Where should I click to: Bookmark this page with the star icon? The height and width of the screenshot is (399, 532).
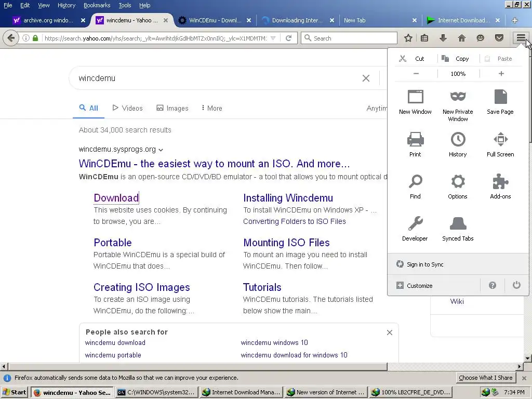coord(408,38)
